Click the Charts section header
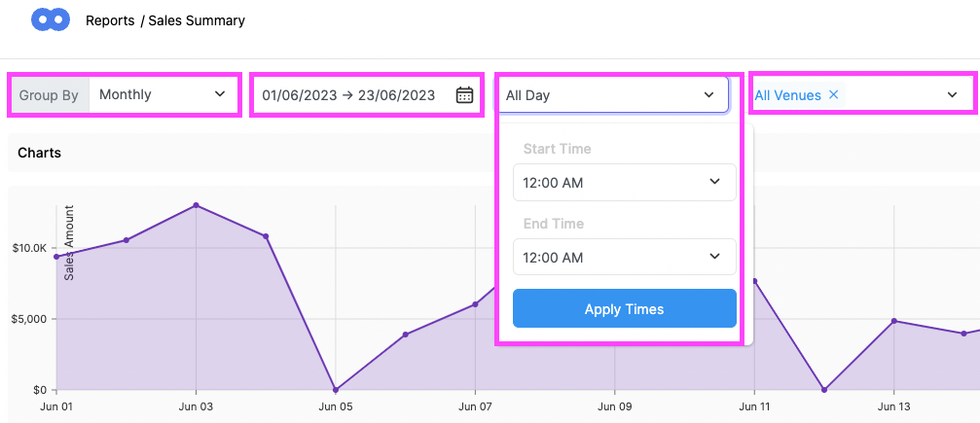Viewport: 980px width, 423px height. coord(39,153)
